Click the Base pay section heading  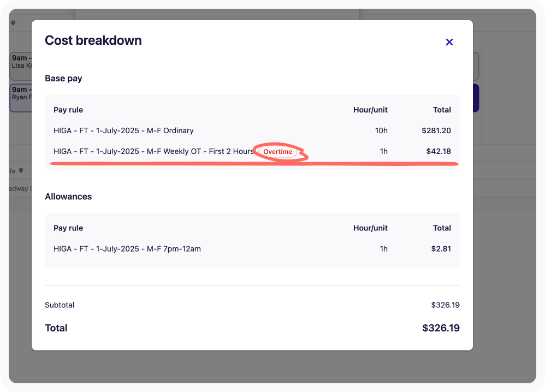[63, 79]
